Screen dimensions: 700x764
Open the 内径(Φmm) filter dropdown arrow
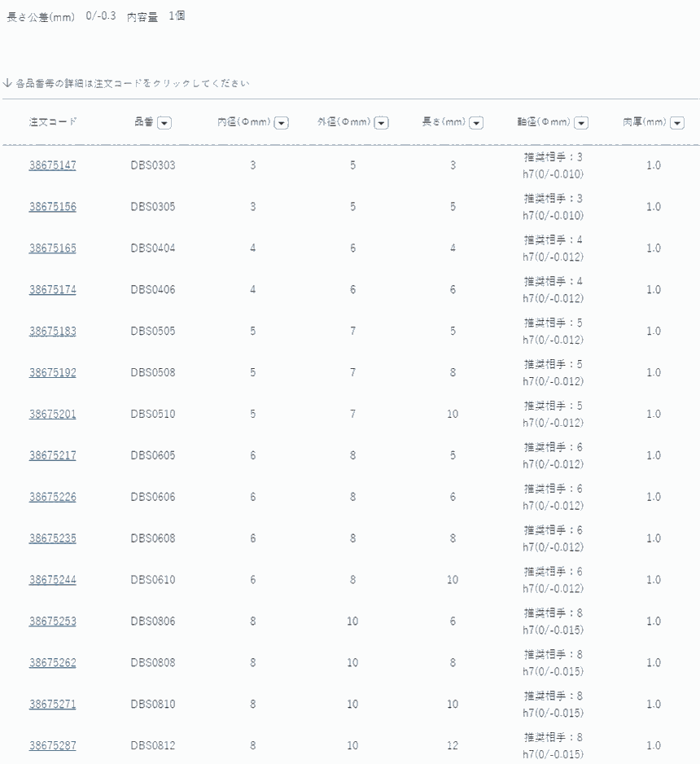click(x=282, y=123)
